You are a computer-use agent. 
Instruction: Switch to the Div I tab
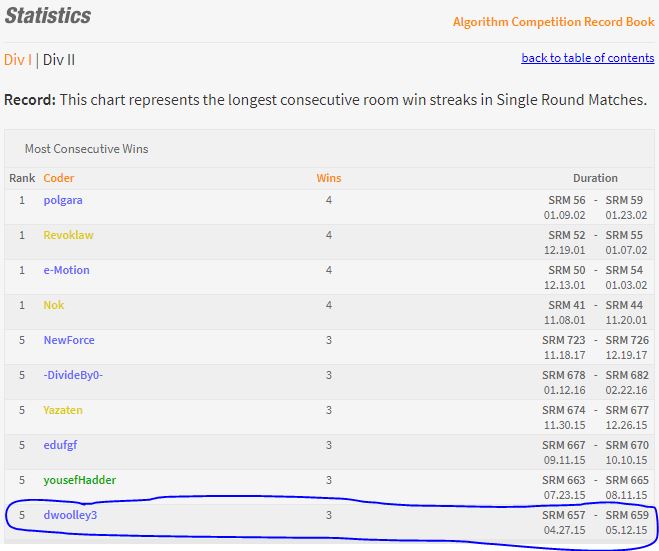[x=18, y=60]
